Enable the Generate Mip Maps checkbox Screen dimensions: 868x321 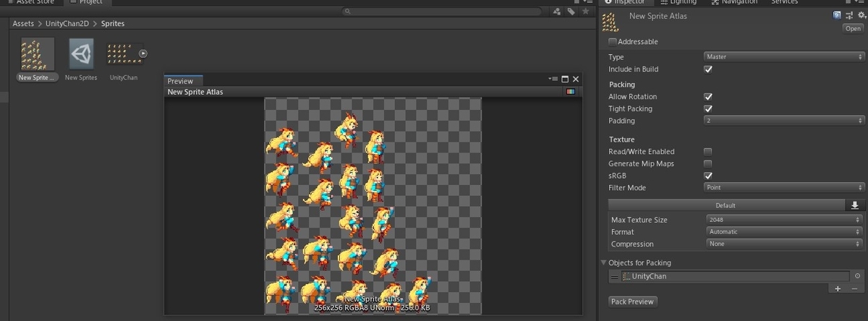pyautogui.click(x=708, y=163)
